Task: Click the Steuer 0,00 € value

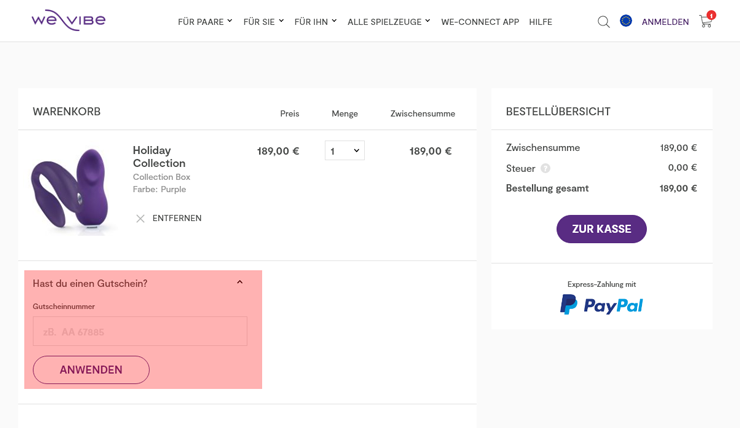Action: click(x=682, y=168)
